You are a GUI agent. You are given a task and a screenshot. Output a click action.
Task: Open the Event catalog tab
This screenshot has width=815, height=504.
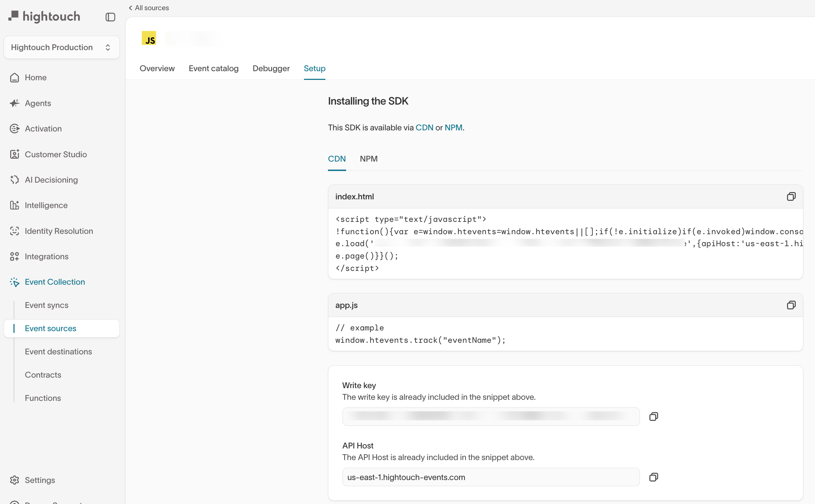[x=214, y=68]
